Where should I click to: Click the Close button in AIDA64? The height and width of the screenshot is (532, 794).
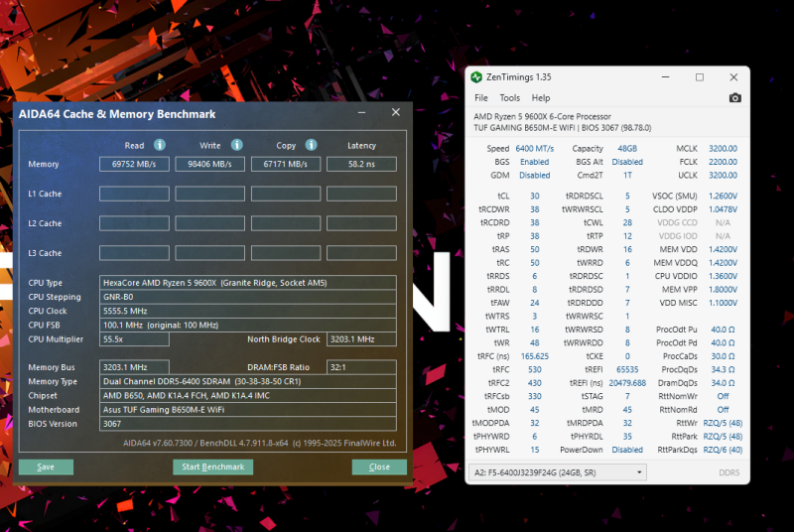tap(379, 466)
